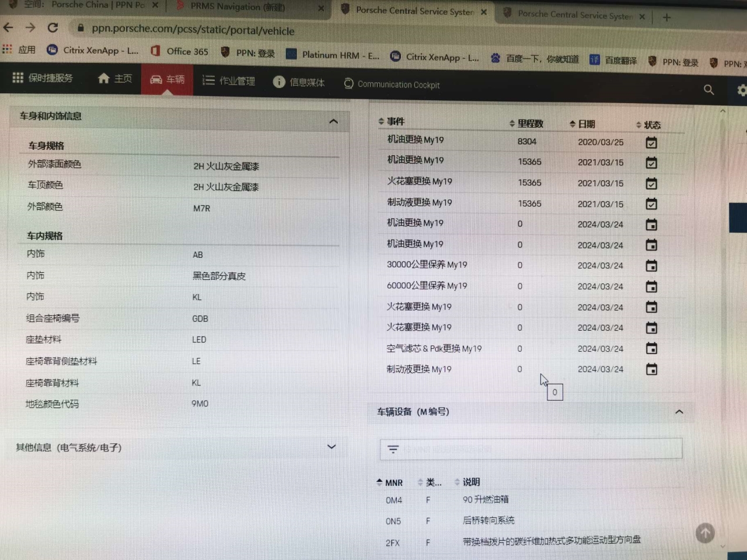747x560 pixels.
Task: Go to 主页 home tab
Action: tap(115, 78)
